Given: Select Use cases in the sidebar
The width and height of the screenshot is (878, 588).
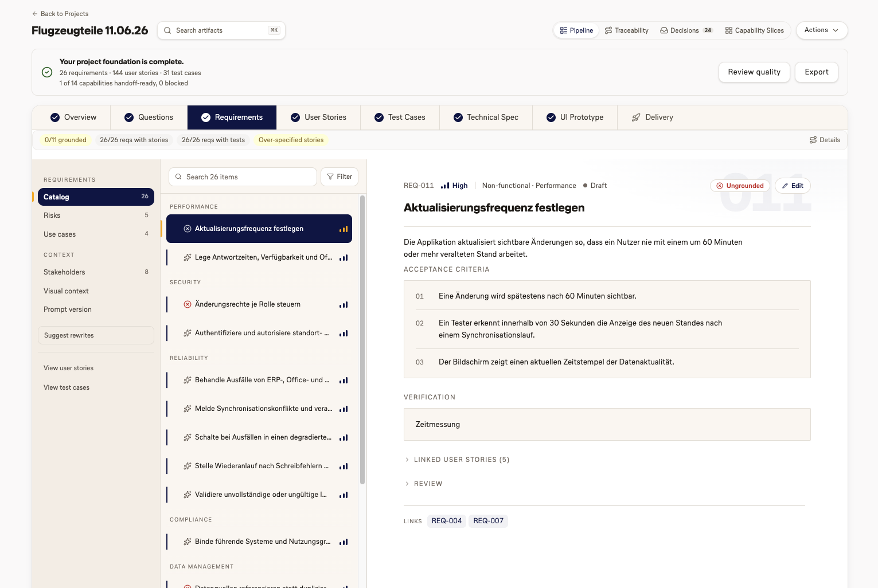Looking at the screenshot, I should [x=96, y=234].
